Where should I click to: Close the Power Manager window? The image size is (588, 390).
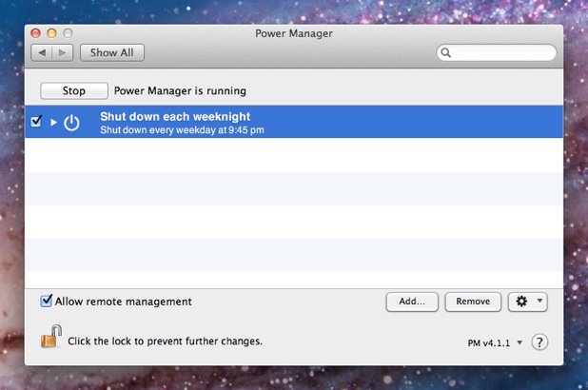click(35, 33)
